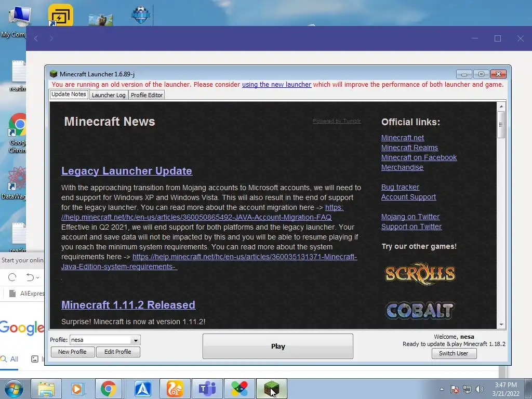Image resolution: width=532 pixels, height=399 pixels.
Task: Open Windows Explorer folder in taskbar
Action: click(46, 389)
